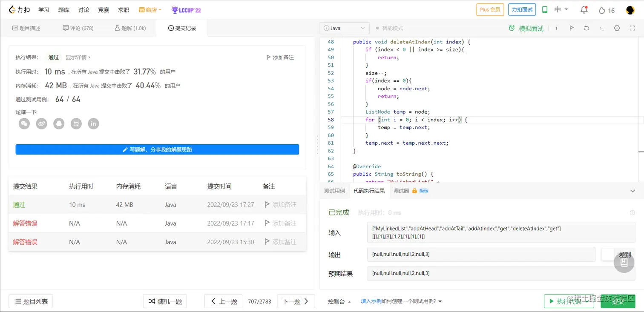
Task: Open the 题目列表 problem list
Action: [x=31, y=301]
